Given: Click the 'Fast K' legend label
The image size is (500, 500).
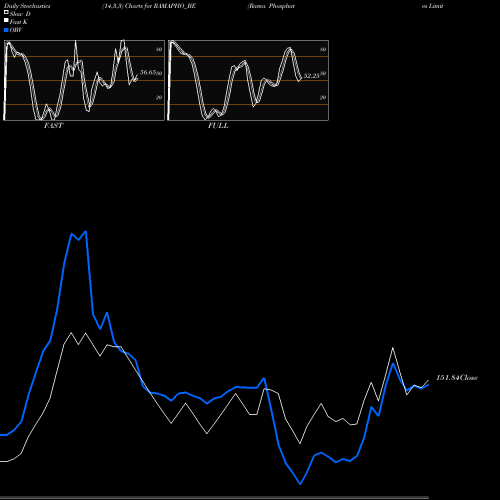Looking at the screenshot, I should pyautogui.click(x=18, y=22).
